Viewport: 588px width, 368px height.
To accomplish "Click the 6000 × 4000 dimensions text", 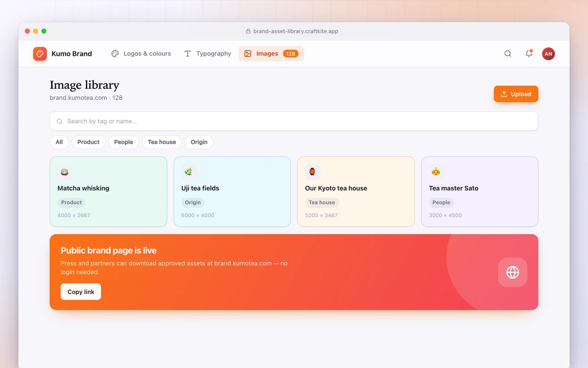I will [198, 215].
